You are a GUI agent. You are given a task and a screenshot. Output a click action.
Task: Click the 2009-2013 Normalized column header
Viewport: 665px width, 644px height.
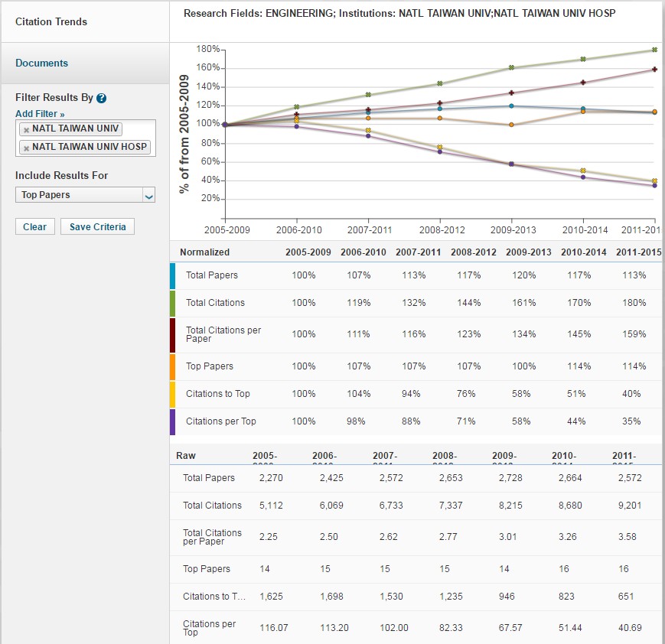(529, 252)
